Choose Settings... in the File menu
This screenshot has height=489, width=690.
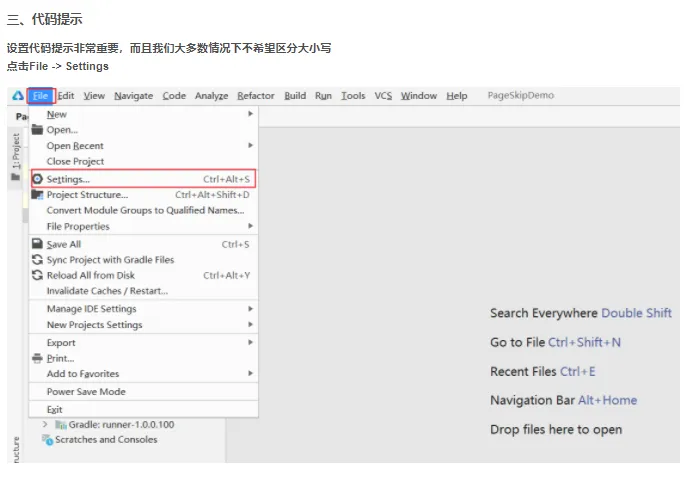click(x=143, y=179)
